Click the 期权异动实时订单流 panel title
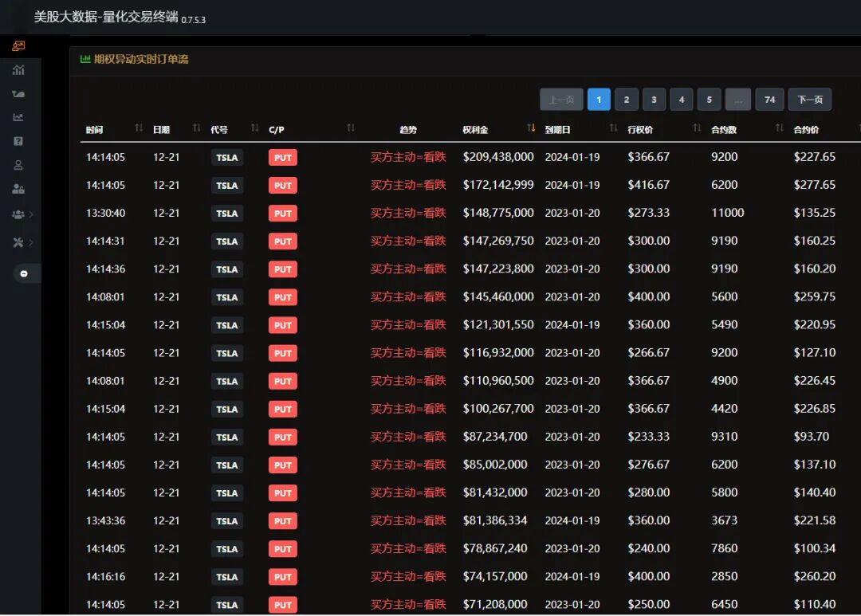This screenshot has width=861, height=616. click(x=141, y=59)
